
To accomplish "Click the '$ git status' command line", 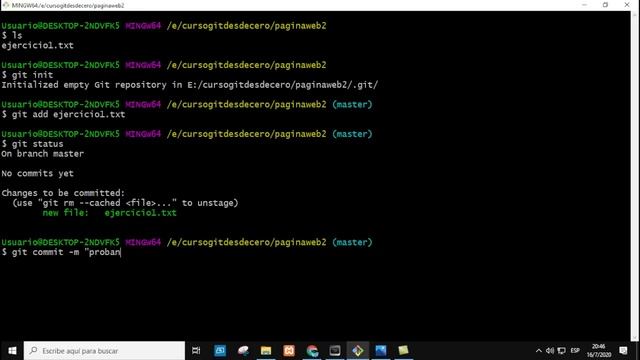I will 32,144.
